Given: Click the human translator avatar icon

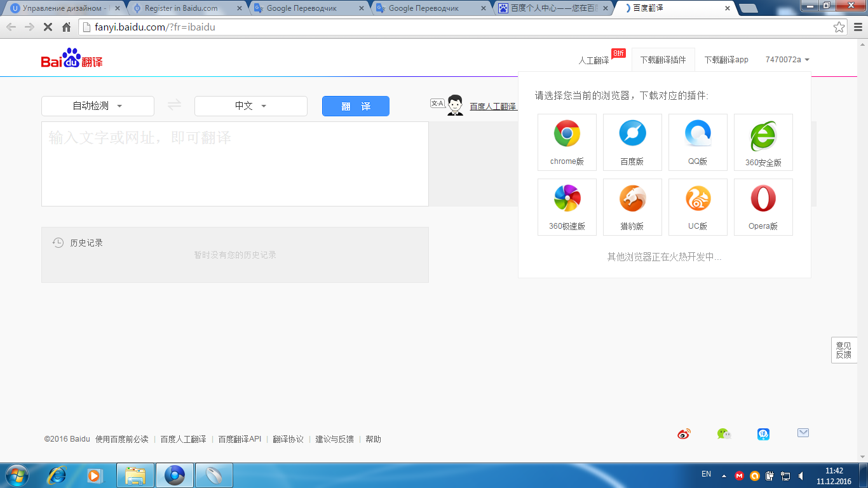Looking at the screenshot, I should (x=454, y=105).
